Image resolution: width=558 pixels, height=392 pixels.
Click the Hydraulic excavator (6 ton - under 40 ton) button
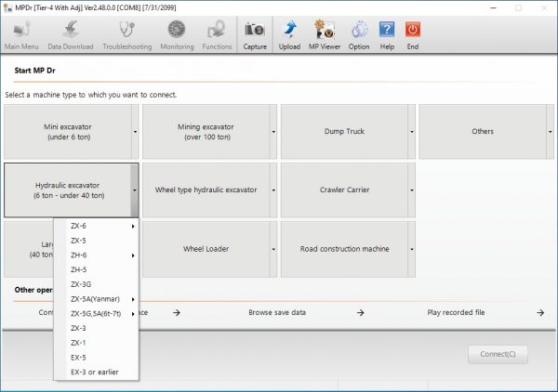point(68,190)
